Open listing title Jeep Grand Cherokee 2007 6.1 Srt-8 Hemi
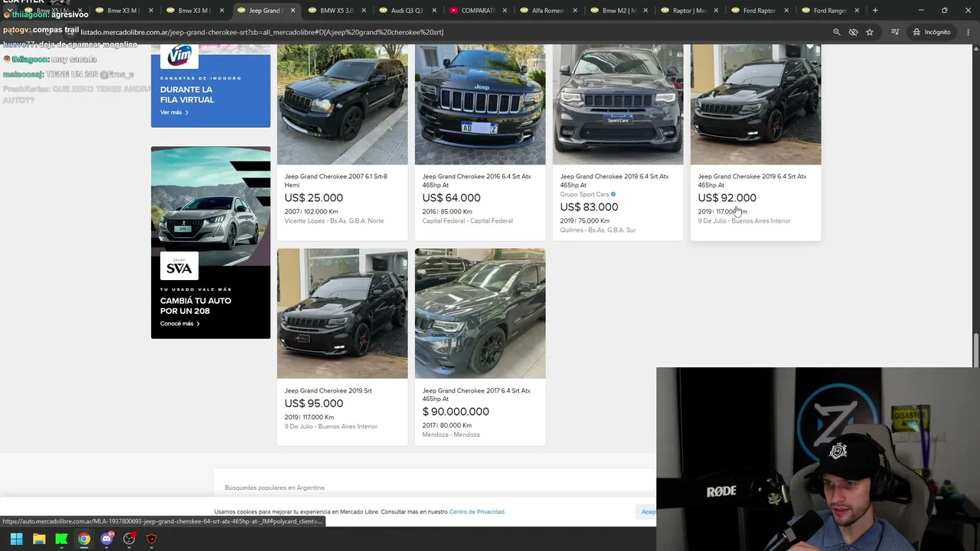 coord(336,181)
